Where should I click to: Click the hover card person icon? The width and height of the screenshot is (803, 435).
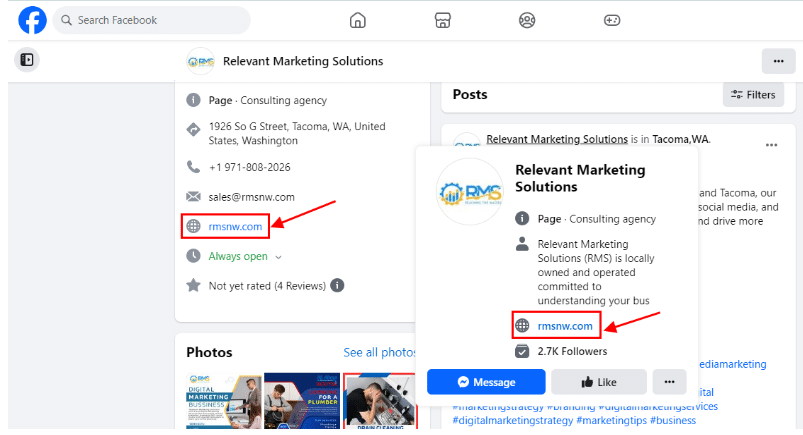522,244
